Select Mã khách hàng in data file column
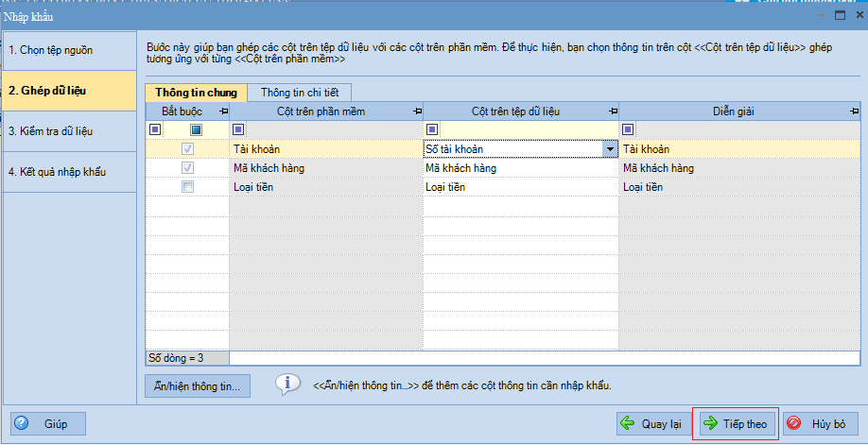The height and width of the screenshot is (445, 868). point(521,168)
